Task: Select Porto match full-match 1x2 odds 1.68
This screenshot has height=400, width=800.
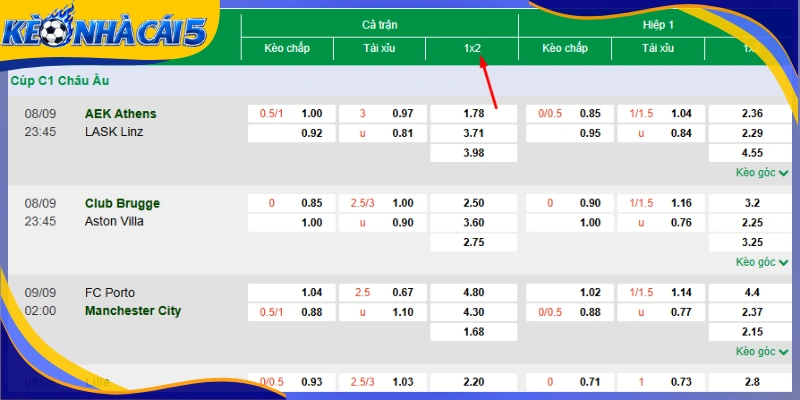Action: (x=473, y=332)
